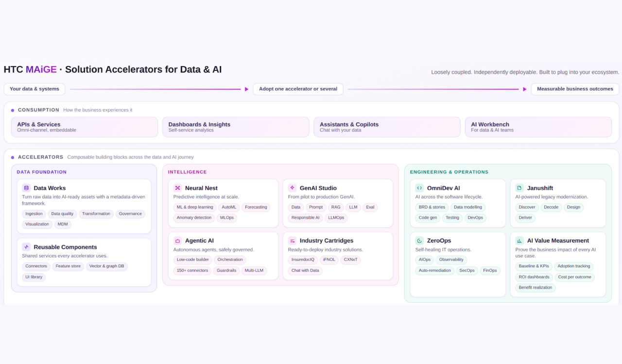The height and width of the screenshot is (364, 622).
Task: Click the 150+ connectors tag
Action: [x=192, y=270]
